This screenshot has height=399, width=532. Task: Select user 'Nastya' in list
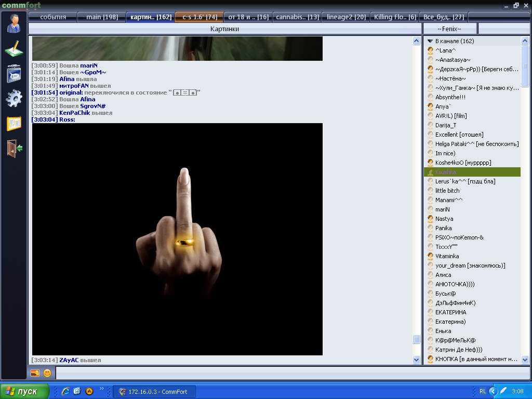coord(472,219)
